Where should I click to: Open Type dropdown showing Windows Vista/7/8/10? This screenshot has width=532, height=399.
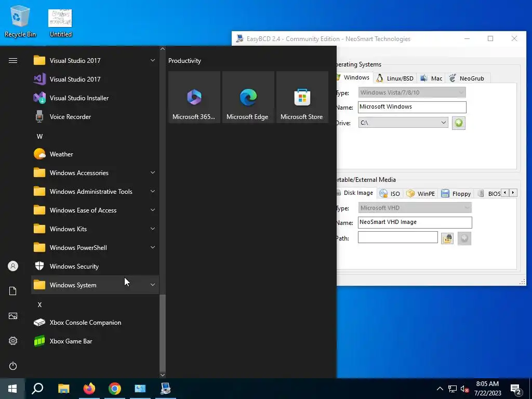(412, 92)
